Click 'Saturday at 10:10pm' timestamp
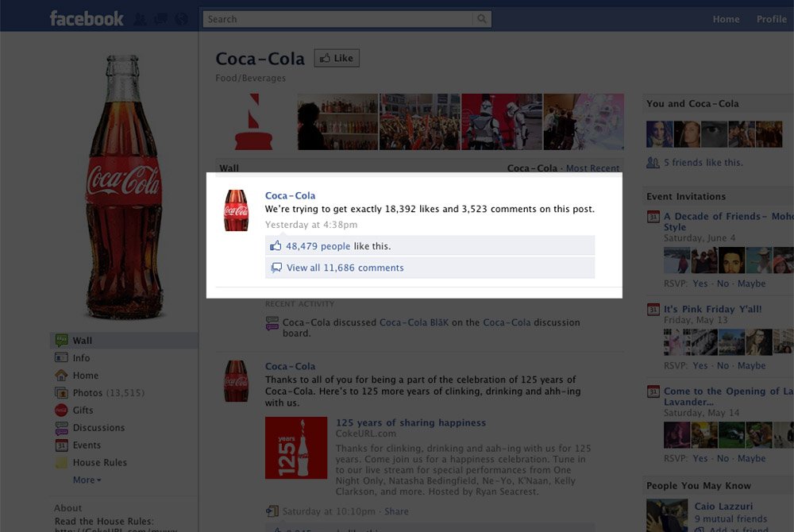 (329, 511)
